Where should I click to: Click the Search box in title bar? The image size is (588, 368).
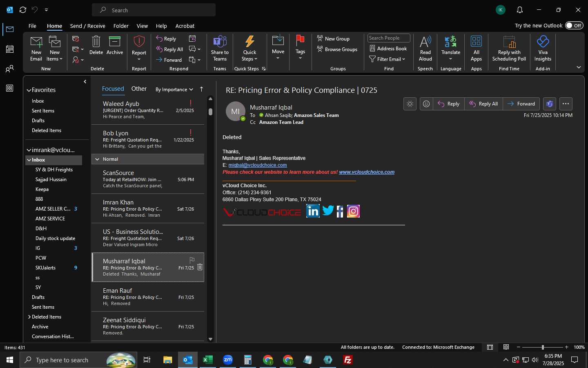154,10
